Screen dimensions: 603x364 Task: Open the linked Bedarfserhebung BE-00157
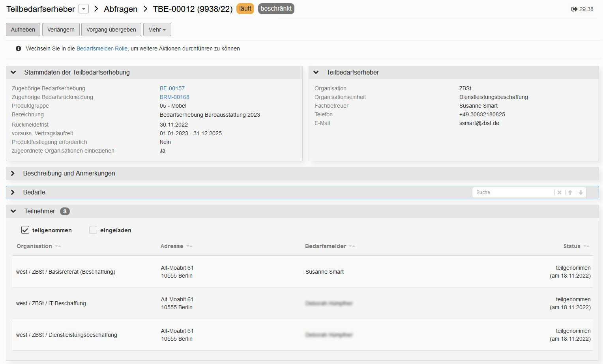[172, 88]
